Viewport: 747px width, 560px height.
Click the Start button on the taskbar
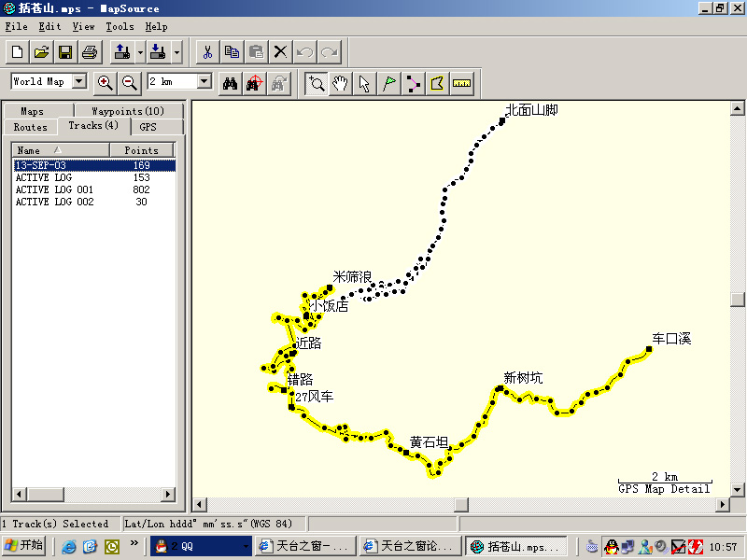[x=25, y=546]
